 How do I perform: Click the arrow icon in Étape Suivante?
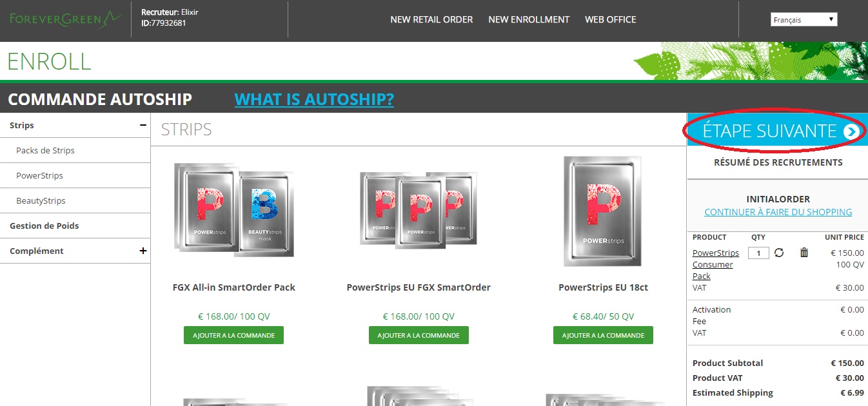click(x=851, y=131)
